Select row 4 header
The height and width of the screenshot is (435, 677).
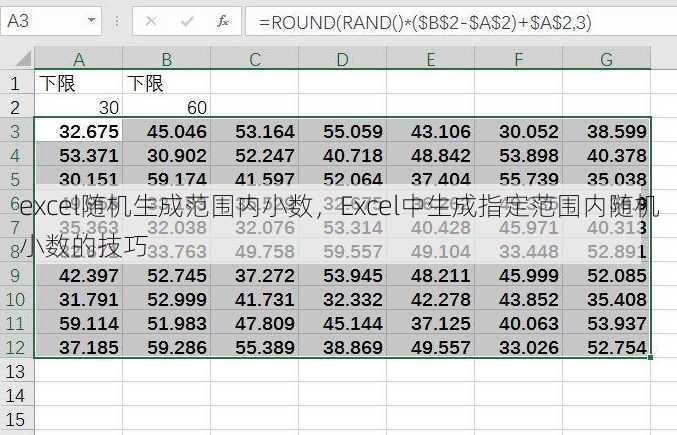(x=16, y=155)
